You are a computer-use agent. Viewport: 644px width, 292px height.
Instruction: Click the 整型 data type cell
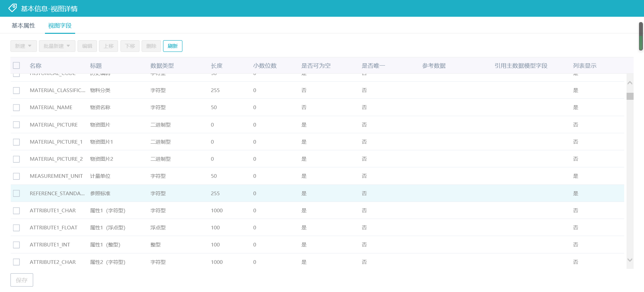tap(156, 245)
